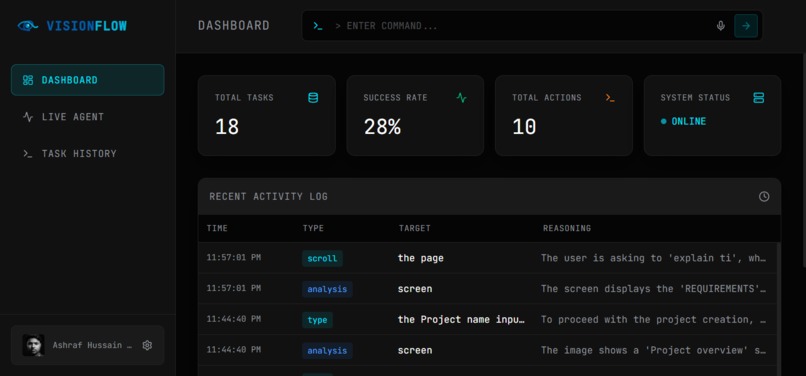The image size is (806, 376).
Task: Click reasoning text starting 'The user is asking'
Action: [x=654, y=258]
